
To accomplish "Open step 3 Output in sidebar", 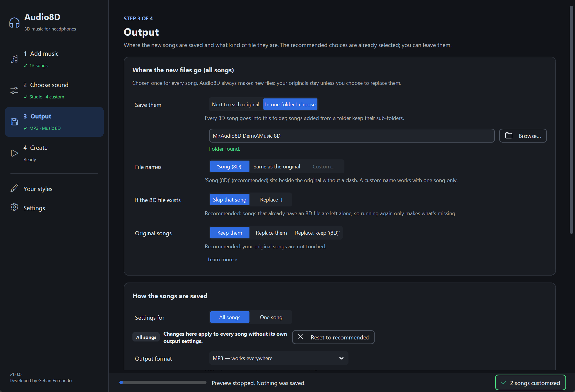I will point(54,122).
